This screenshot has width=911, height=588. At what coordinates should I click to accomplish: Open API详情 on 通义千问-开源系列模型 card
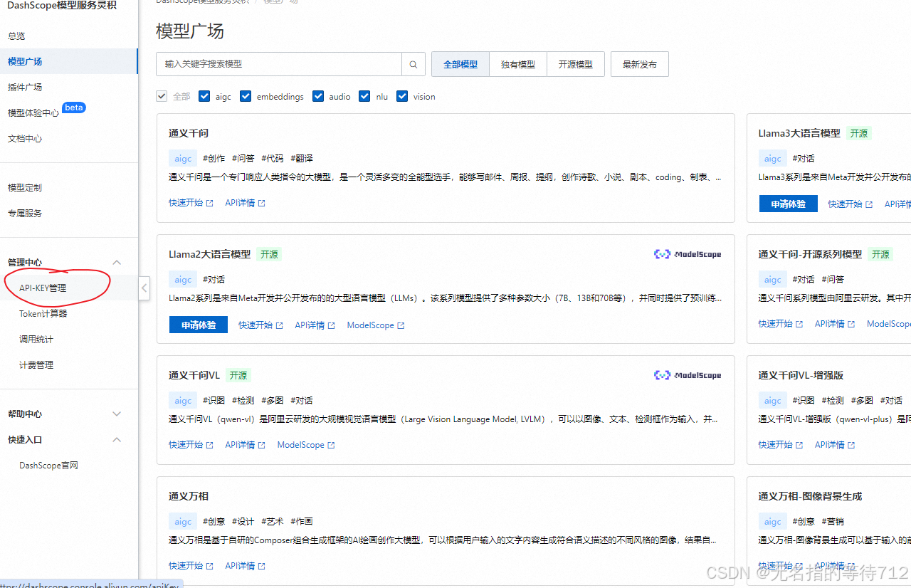(x=836, y=324)
